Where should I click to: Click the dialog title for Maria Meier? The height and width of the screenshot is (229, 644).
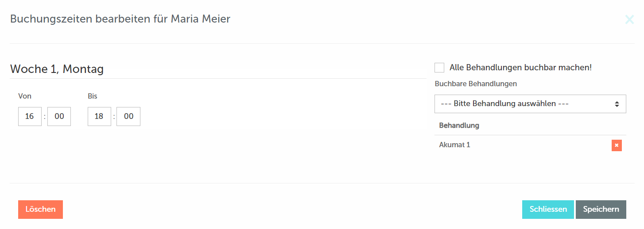[x=120, y=19]
